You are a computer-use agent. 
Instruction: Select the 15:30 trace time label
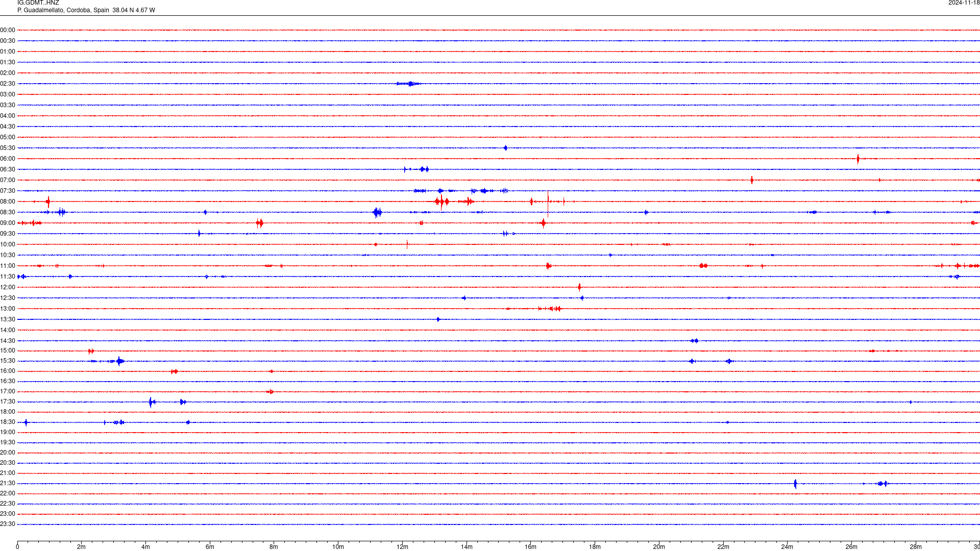pyautogui.click(x=8, y=361)
